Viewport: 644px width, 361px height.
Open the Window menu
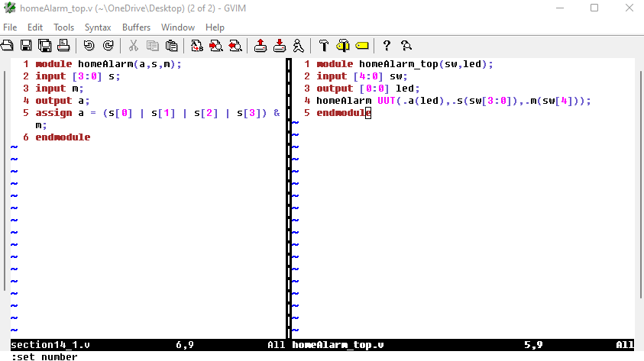tap(177, 27)
